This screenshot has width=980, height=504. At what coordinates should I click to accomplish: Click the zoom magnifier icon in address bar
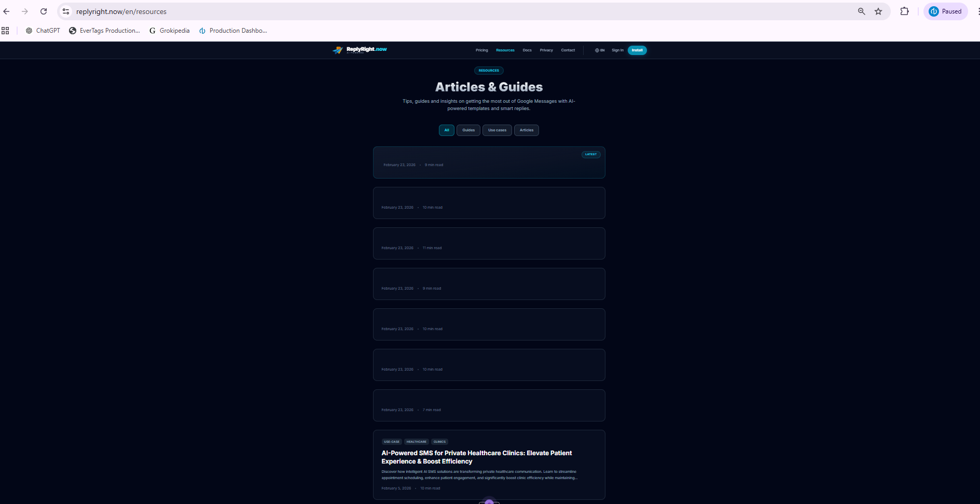coord(861,11)
